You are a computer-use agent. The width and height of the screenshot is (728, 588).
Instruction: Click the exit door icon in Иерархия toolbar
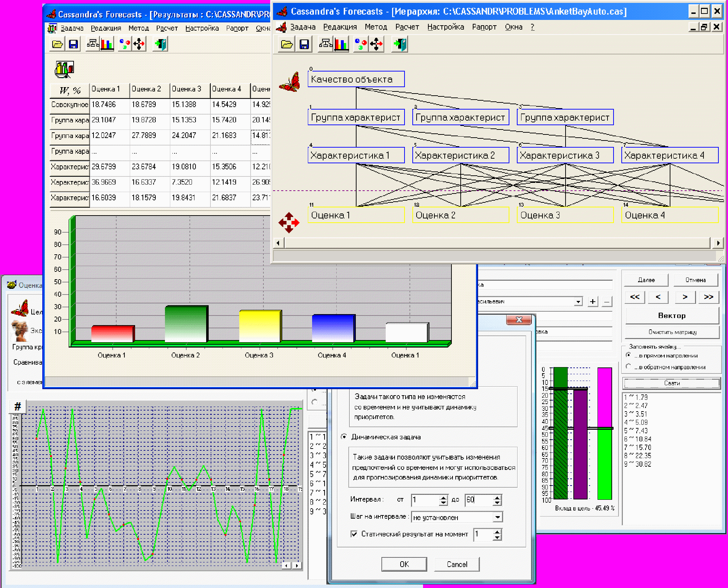click(400, 44)
